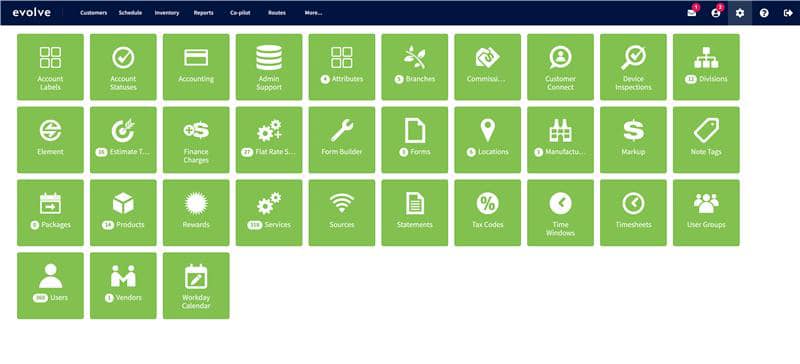
Task: Go to the Routes menu item
Action: [x=277, y=13]
